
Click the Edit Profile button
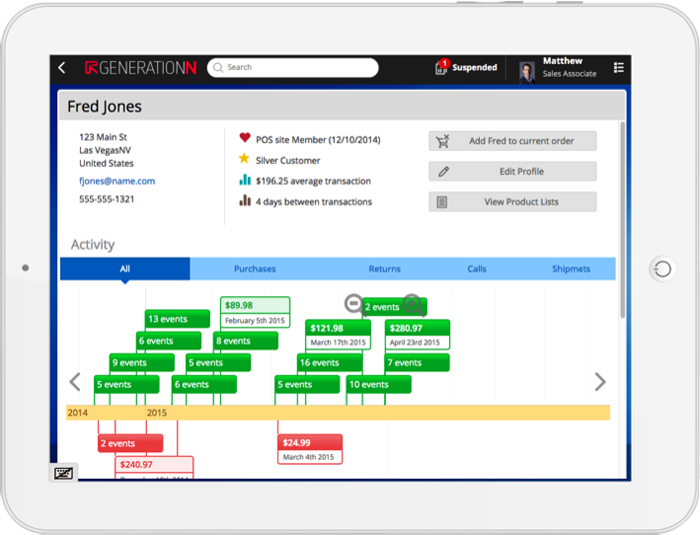(x=512, y=171)
